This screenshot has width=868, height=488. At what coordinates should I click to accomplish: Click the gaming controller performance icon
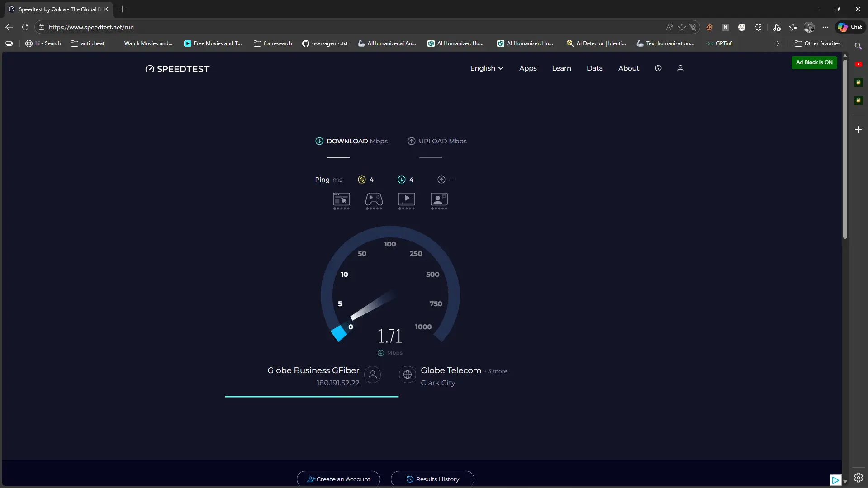pos(374,201)
